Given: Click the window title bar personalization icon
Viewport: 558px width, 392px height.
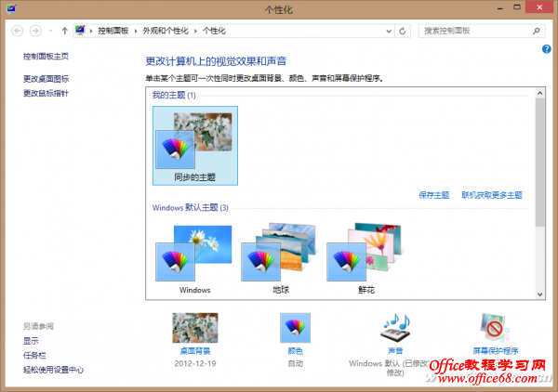Looking at the screenshot, I should (x=11, y=8).
